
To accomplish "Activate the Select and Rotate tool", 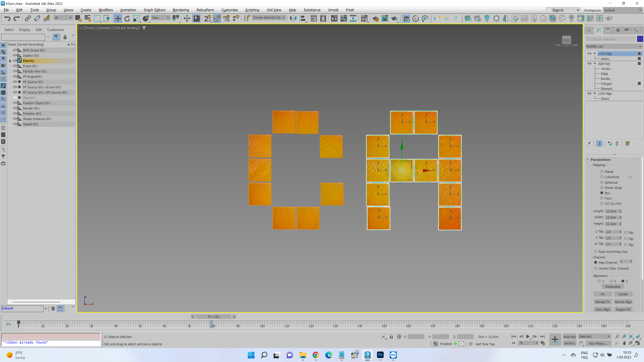I will tap(127, 18).
